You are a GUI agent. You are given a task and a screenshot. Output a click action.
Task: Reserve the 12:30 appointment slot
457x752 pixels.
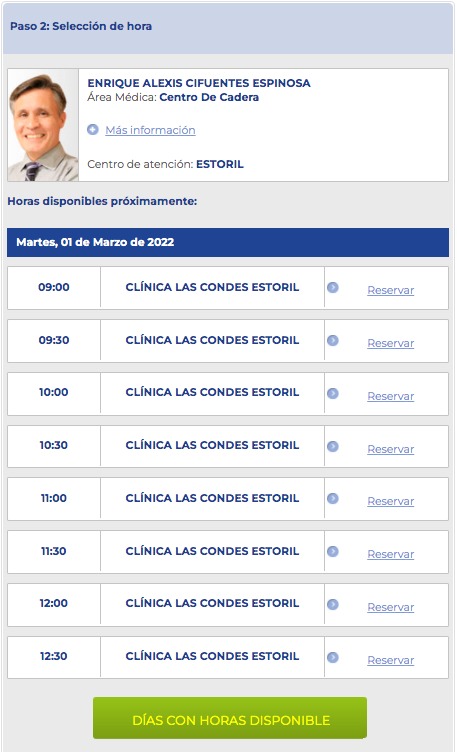(x=390, y=660)
